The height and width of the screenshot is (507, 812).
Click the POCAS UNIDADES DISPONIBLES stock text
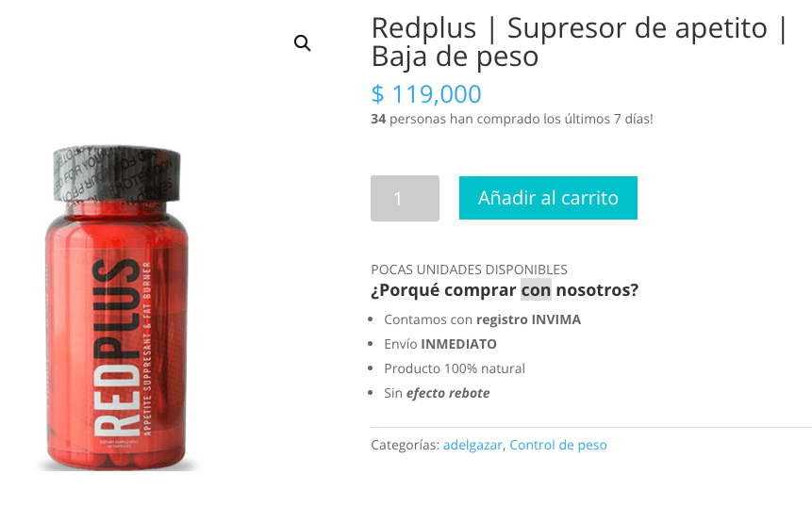(x=469, y=270)
